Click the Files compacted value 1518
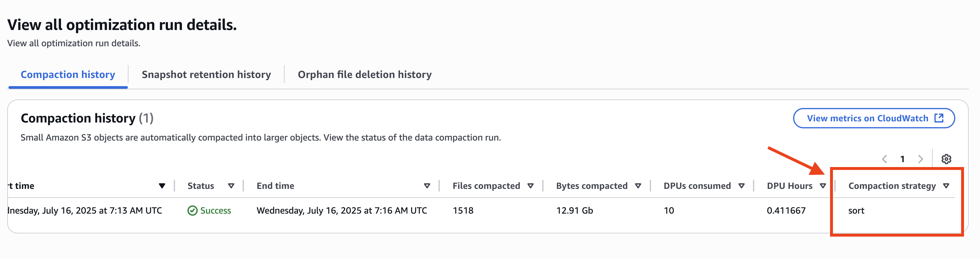The image size is (980, 259). (x=463, y=211)
